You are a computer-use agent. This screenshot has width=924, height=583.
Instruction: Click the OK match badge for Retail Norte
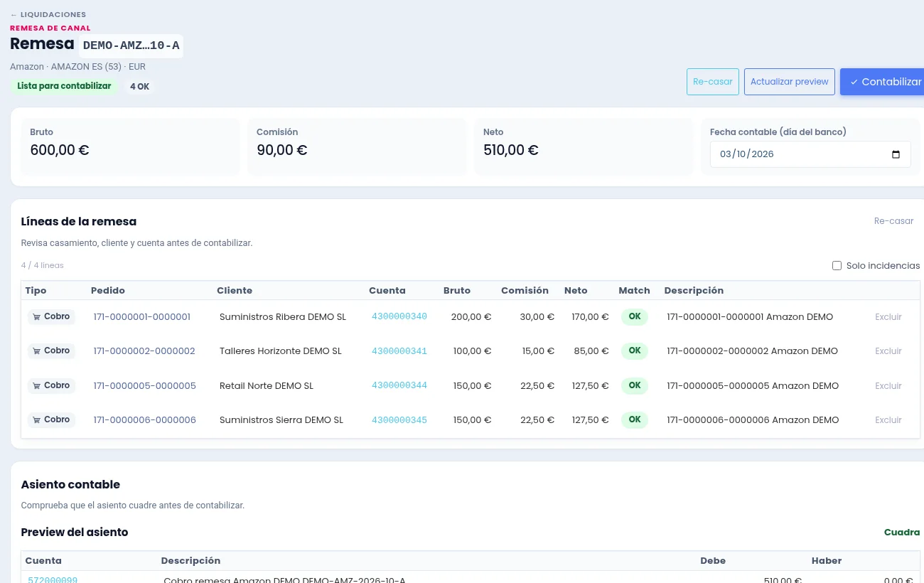(x=635, y=385)
